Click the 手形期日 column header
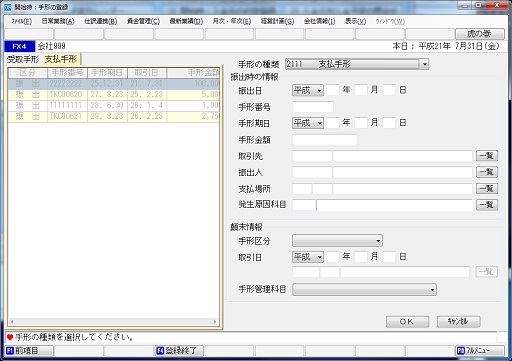 (x=107, y=73)
